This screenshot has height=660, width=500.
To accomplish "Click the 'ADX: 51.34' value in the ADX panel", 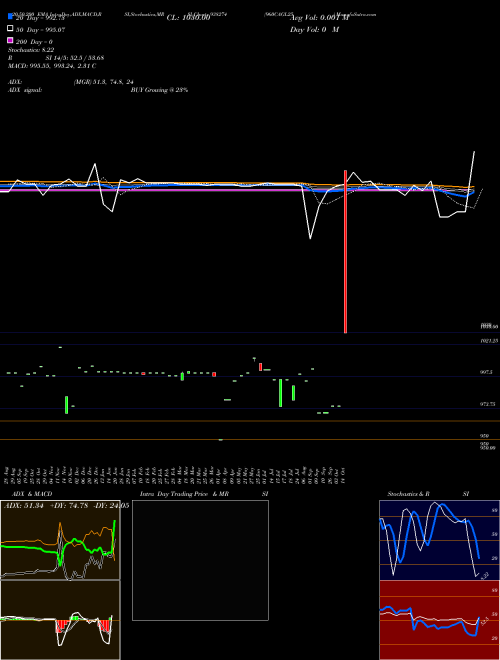I will (24, 506).
